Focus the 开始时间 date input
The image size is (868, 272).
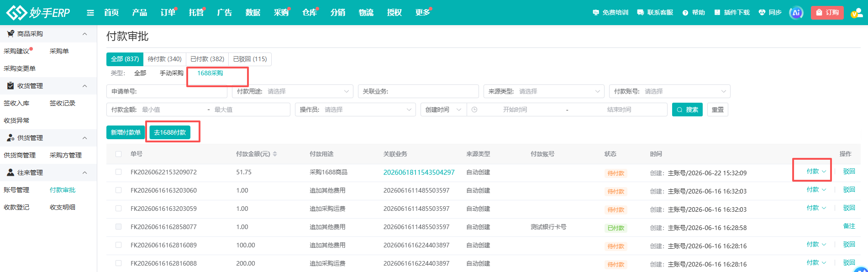515,110
